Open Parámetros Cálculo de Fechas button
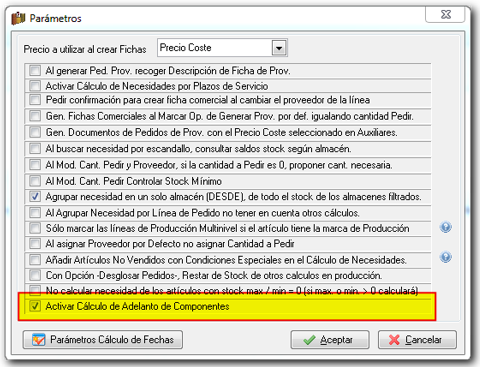 pos(103,340)
